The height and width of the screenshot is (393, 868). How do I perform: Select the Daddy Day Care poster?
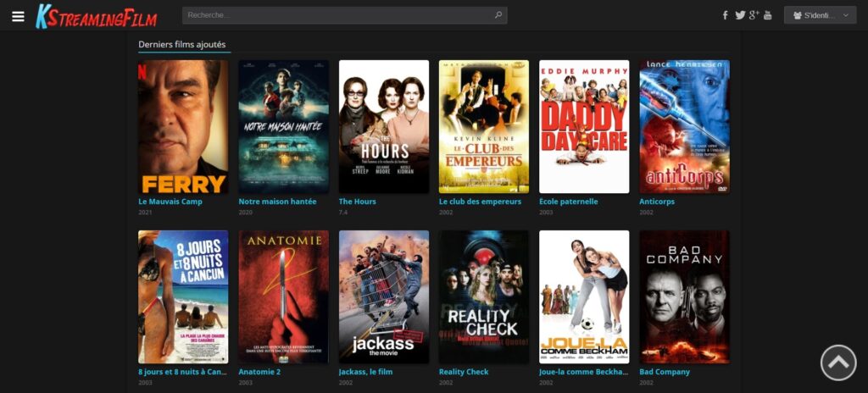pyautogui.click(x=584, y=127)
